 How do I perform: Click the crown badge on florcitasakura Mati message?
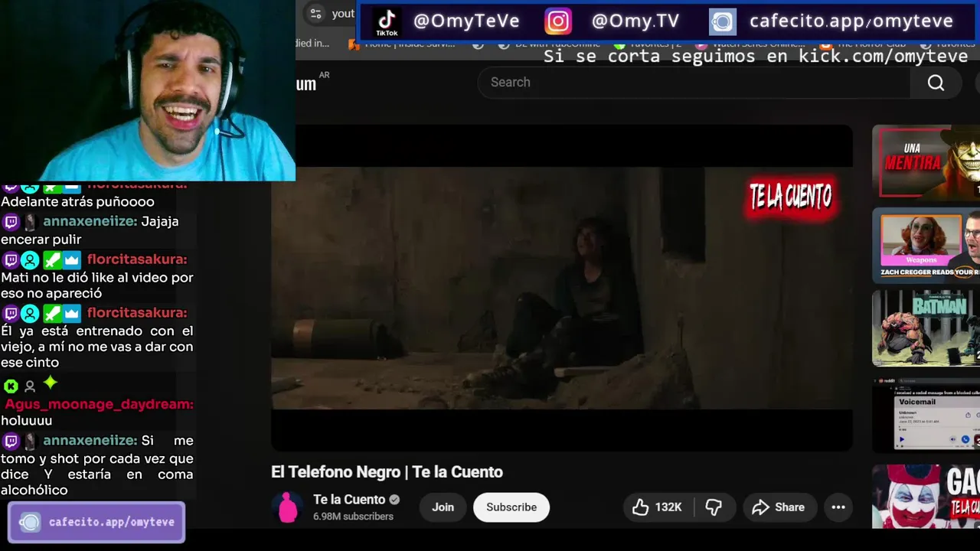click(x=72, y=260)
